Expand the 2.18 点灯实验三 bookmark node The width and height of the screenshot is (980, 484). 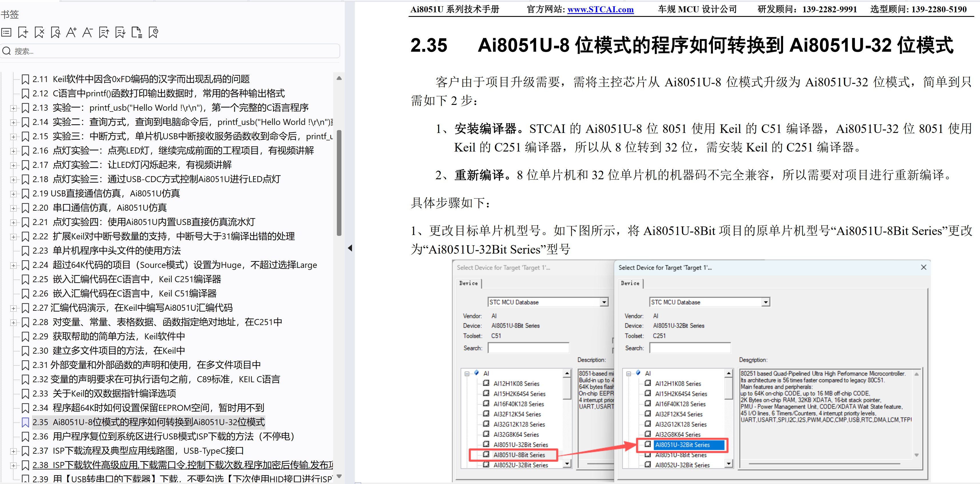coord(14,179)
